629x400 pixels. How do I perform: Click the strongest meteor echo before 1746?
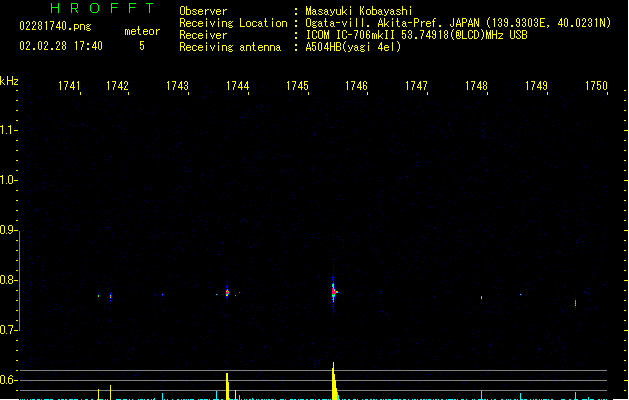tap(334, 291)
